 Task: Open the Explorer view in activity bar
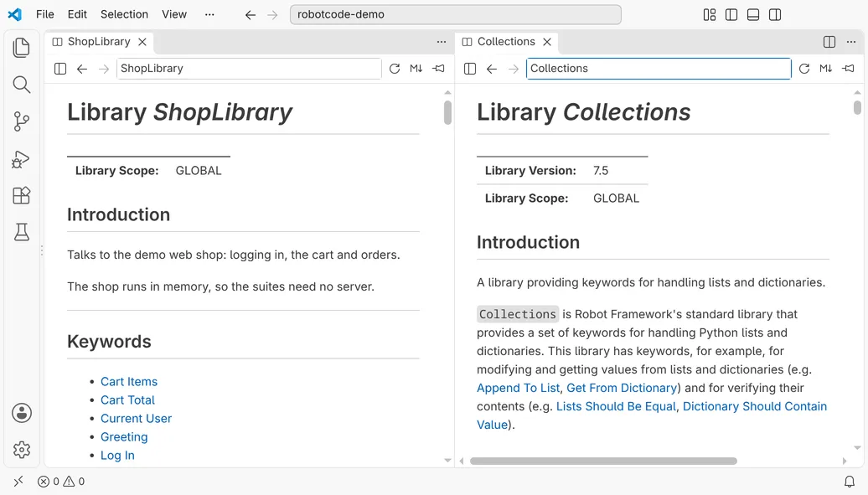(x=21, y=48)
